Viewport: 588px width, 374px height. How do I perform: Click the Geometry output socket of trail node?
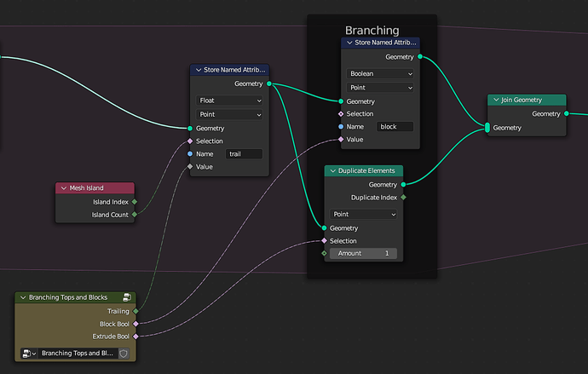tap(269, 83)
